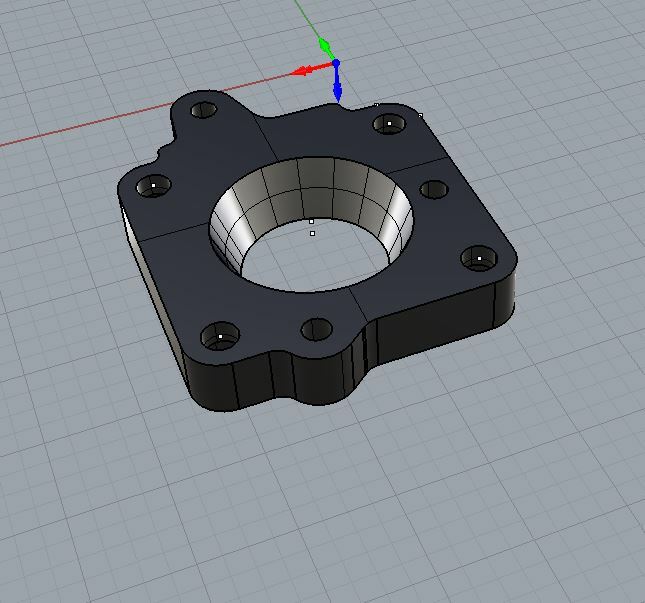Click the green gumball Y-axis arrow

coord(324,46)
